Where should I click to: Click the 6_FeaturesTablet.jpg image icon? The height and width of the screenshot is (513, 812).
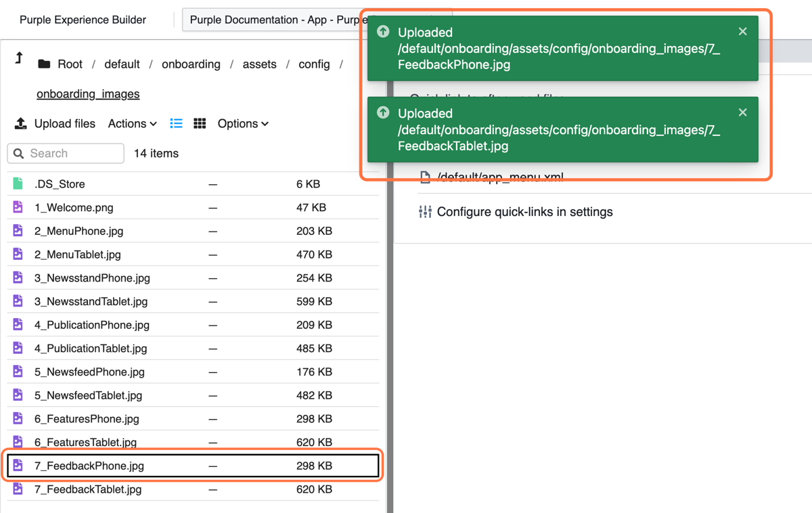(x=18, y=442)
